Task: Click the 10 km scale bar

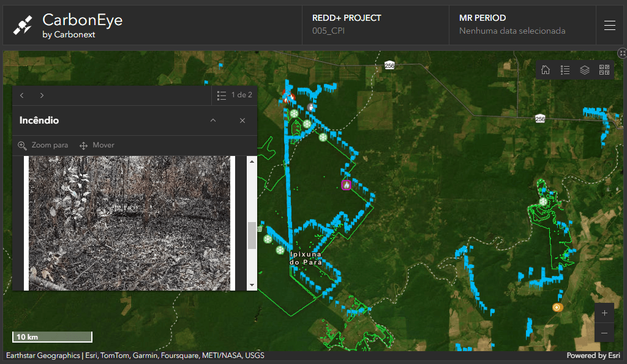Action: 53,337
